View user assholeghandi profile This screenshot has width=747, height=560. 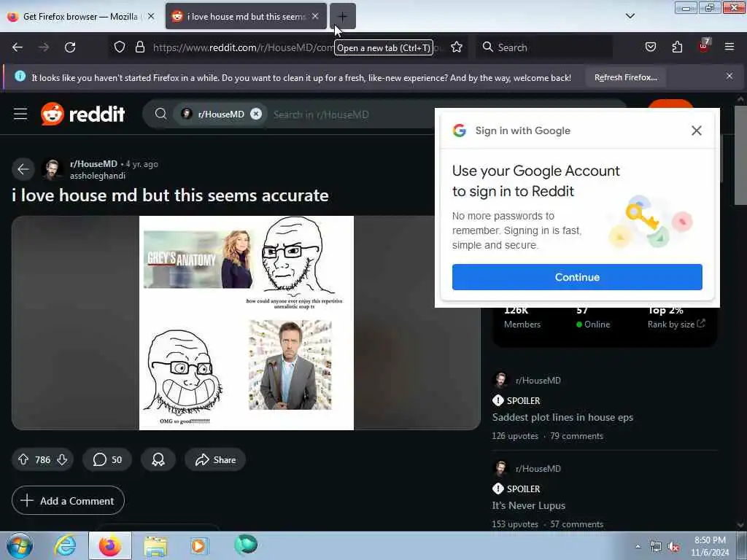click(x=98, y=176)
